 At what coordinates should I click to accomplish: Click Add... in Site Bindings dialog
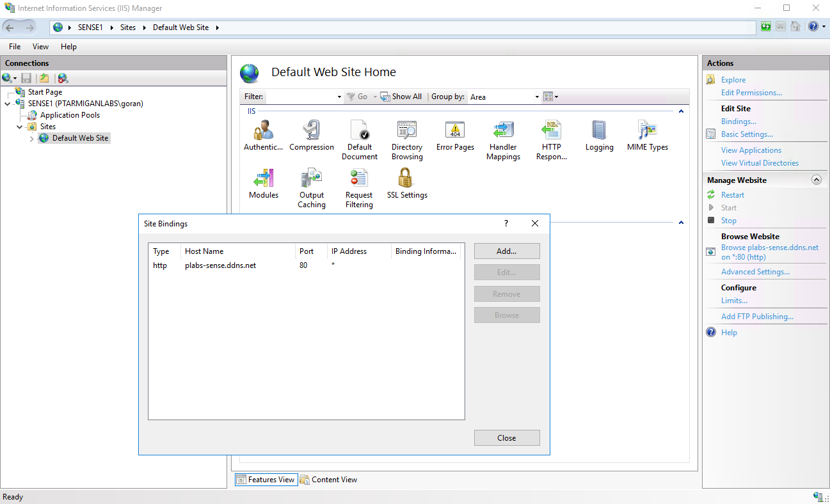click(507, 251)
